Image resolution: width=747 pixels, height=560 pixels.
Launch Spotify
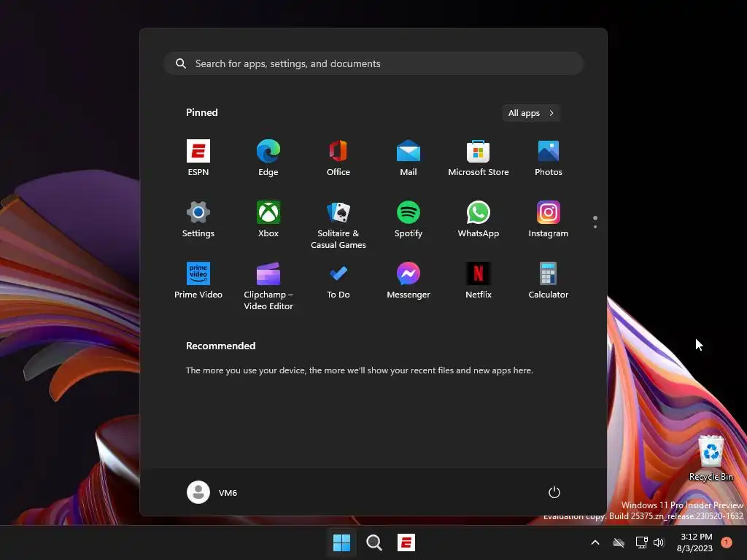click(x=409, y=219)
